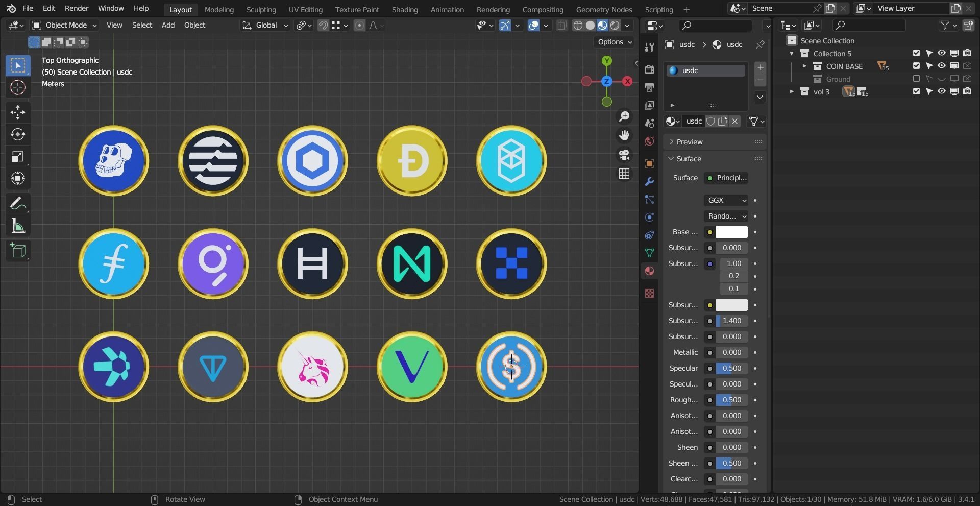Viewport: 980px width, 506px height.
Task: Click the Roughness 0.500 slider
Action: pyautogui.click(x=732, y=400)
